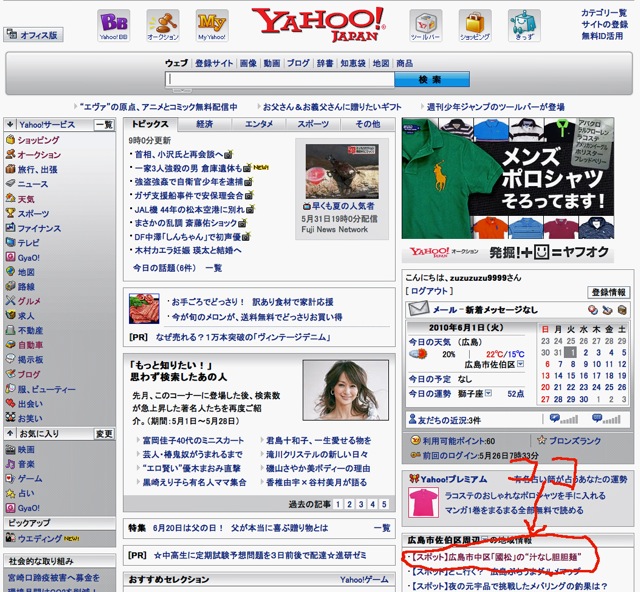
Task: Open the Kids (きっず) robot icon
Action: pyautogui.click(x=524, y=25)
